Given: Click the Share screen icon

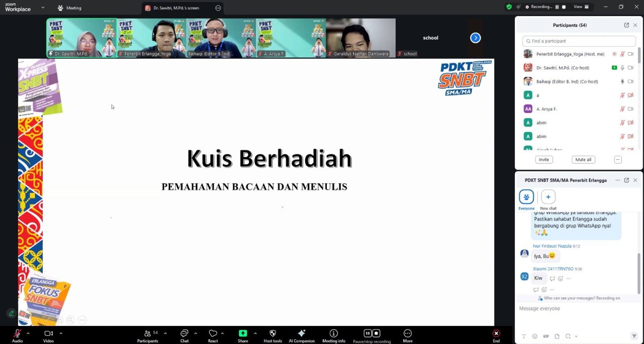Looking at the screenshot, I should (x=243, y=334).
